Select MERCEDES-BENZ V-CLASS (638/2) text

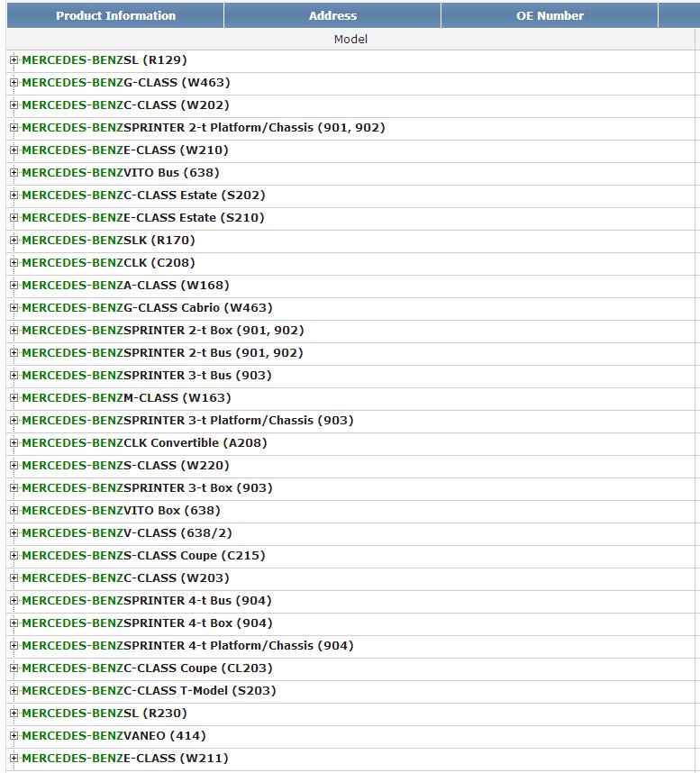tap(127, 533)
